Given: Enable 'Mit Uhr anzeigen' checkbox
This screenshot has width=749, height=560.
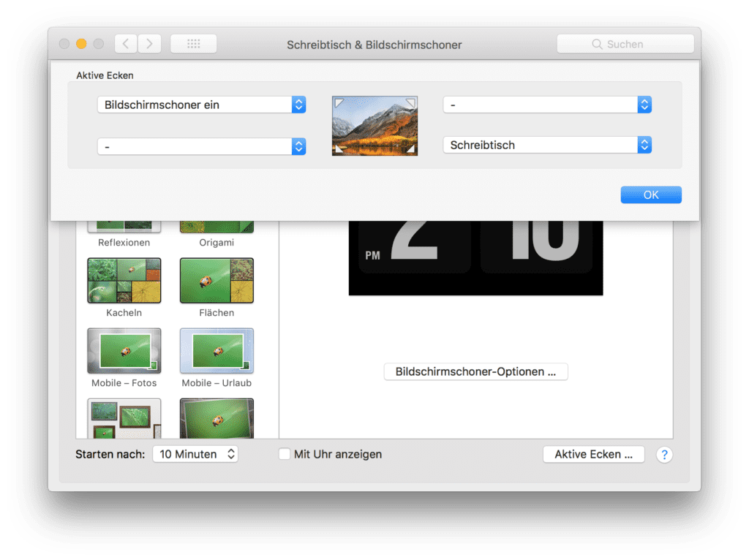Looking at the screenshot, I should pos(285,454).
